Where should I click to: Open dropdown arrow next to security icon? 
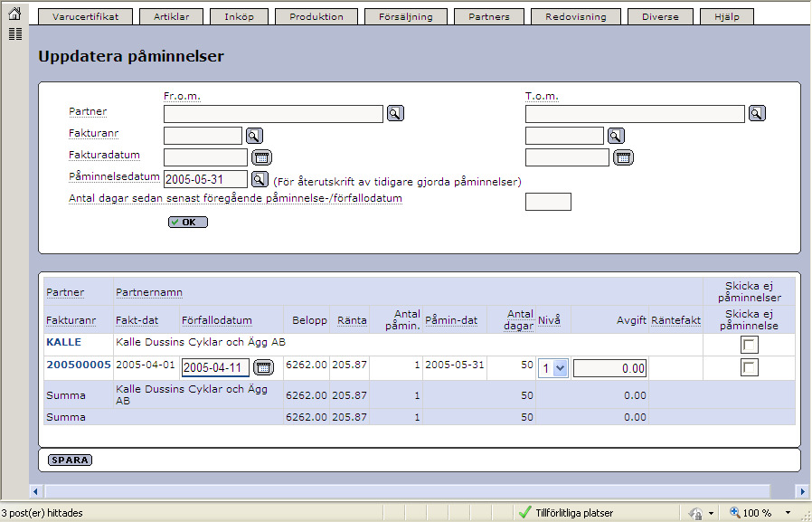pyautogui.click(x=711, y=513)
